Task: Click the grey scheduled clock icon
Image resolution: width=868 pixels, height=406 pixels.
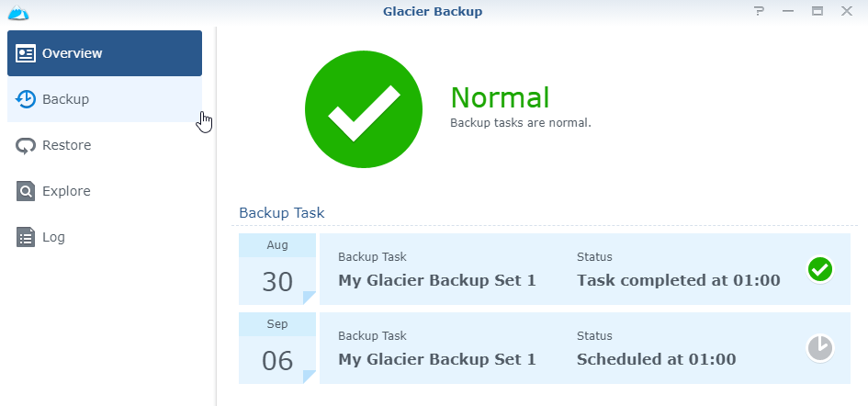Action: point(819,348)
